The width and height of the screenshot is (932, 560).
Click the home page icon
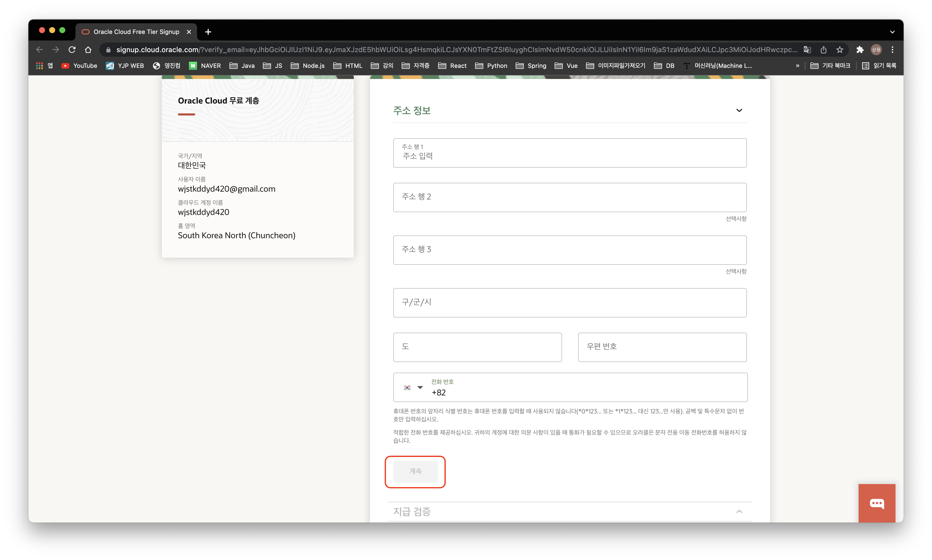[x=88, y=49]
